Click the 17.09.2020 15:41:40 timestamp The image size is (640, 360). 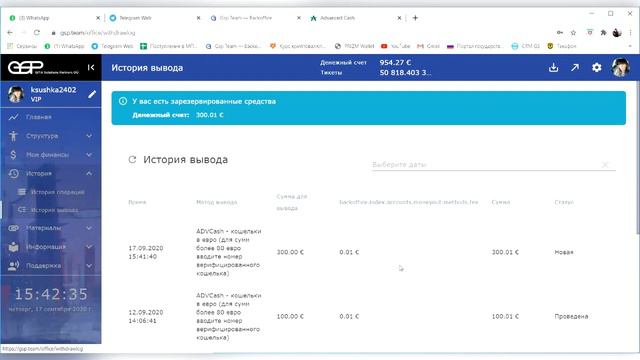coord(146,252)
